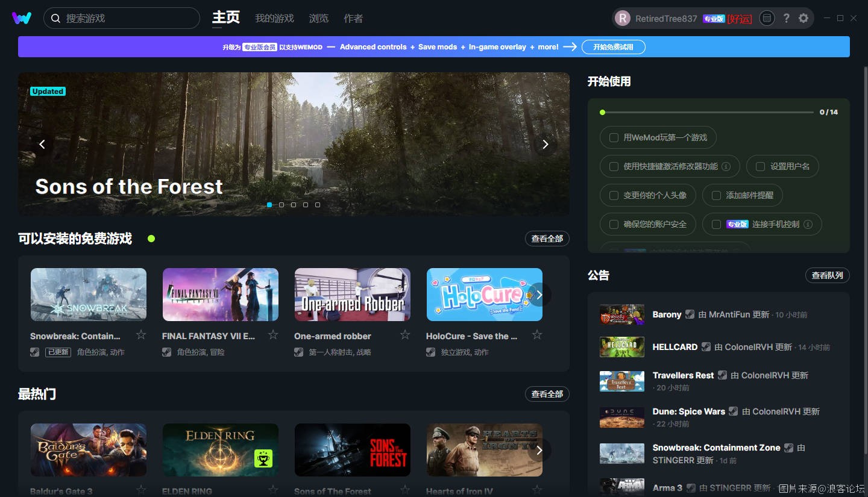This screenshot has width=868, height=497.
Task: Click the 搜索游戏 search field
Action: pyautogui.click(x=122, y=18)
